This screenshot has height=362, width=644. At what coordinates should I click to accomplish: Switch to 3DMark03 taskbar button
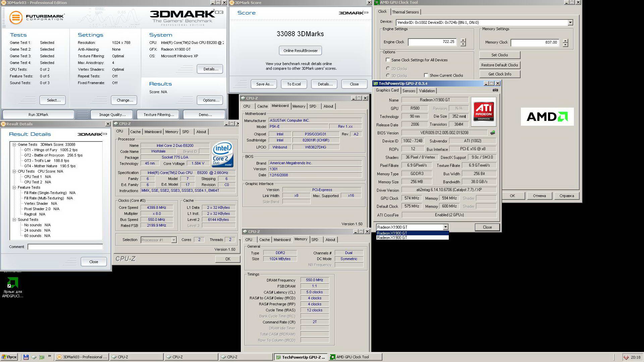[x=82, y=357]
